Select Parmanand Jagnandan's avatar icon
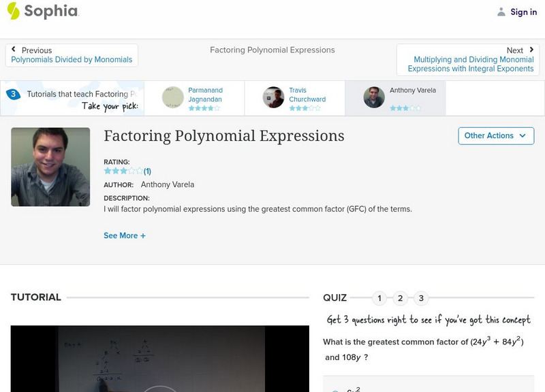Image resolution: width=545 pixels, height=392 pixels. [x=173, y=97]
